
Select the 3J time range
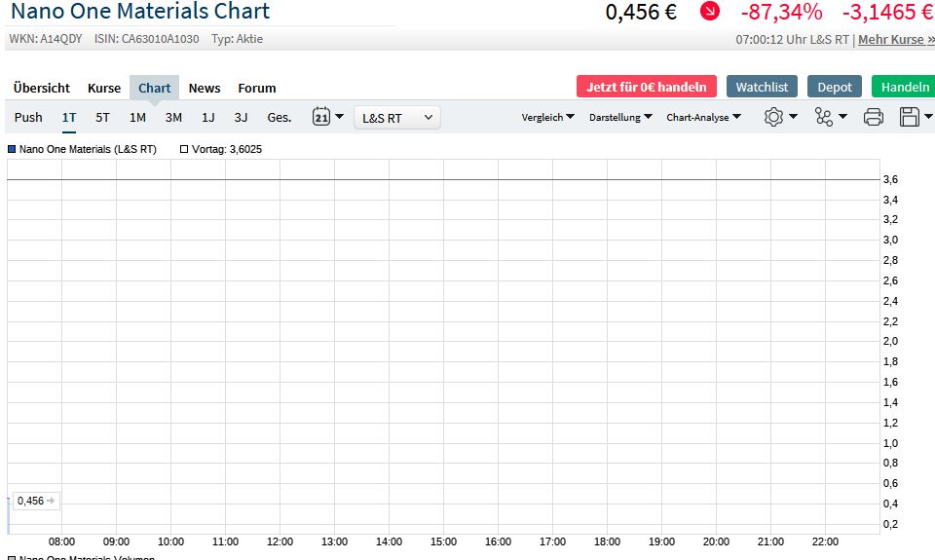click(241, 117)
